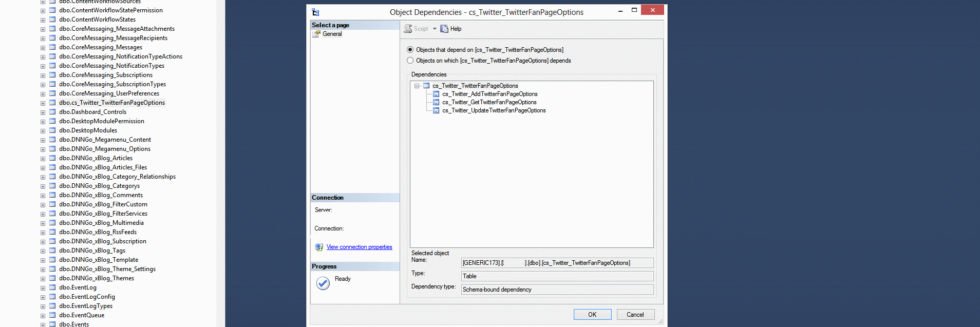Image resolution: width=980 pixels, height=327 pixels.
Task: Click the dbo.ContentWorkflowStates table icon
Action: (x=52, y=20)
